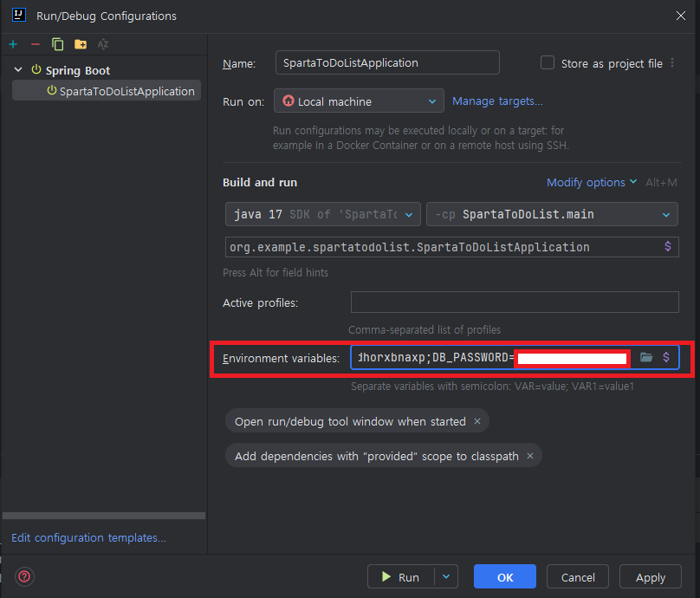Click the Build and run heading

point(260,182)
